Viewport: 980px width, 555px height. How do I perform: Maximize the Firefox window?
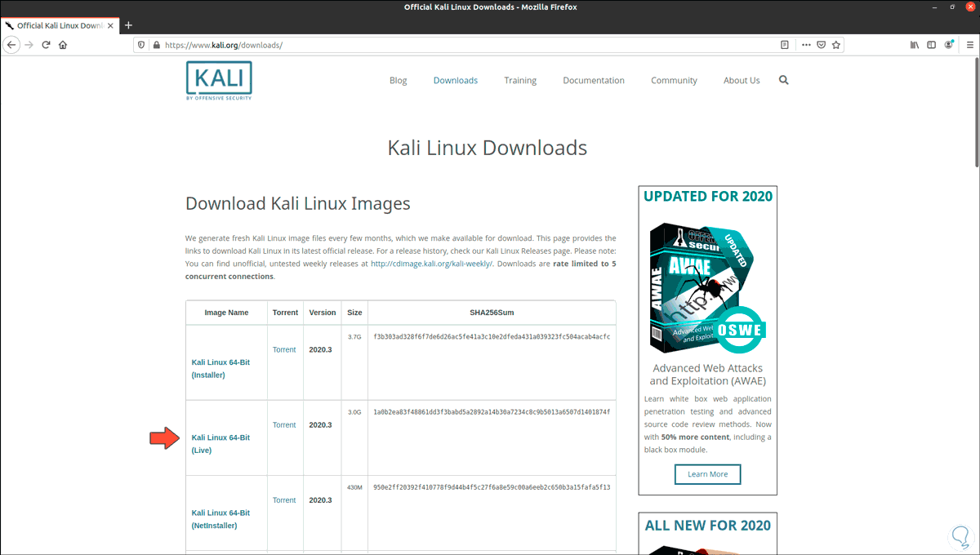(954, 7)
